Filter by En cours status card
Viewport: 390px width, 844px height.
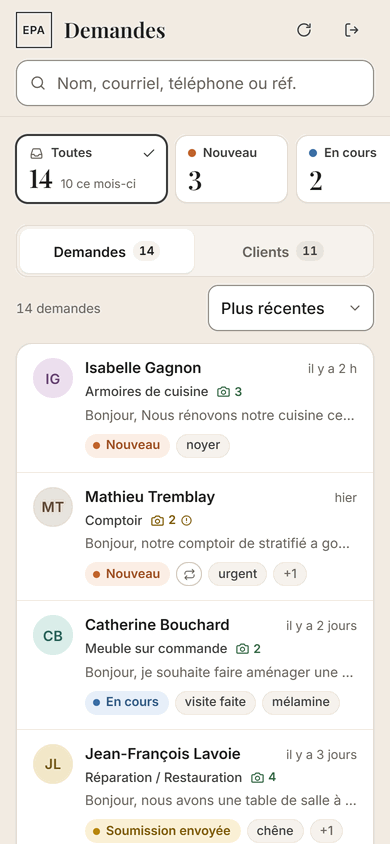click(x=344, y=169)
